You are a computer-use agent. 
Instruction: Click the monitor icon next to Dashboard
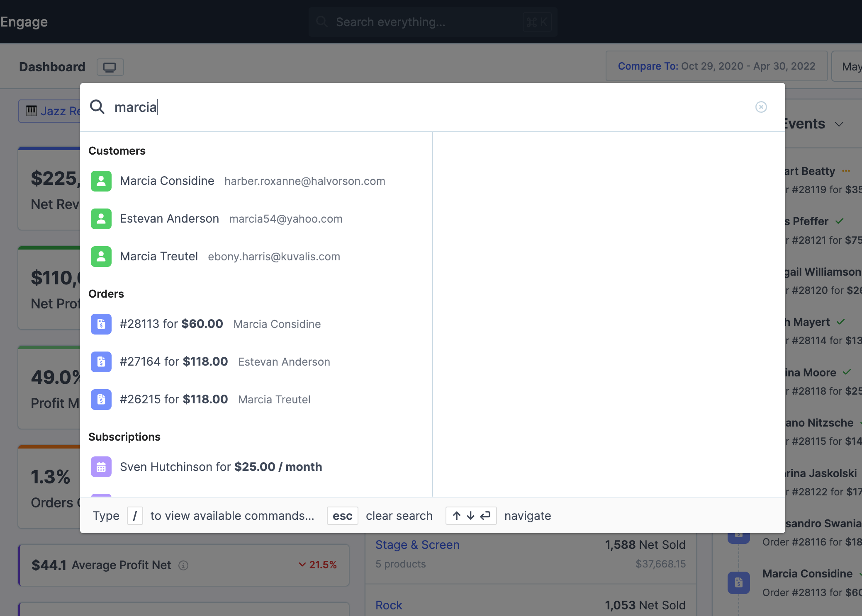point(110,67)
